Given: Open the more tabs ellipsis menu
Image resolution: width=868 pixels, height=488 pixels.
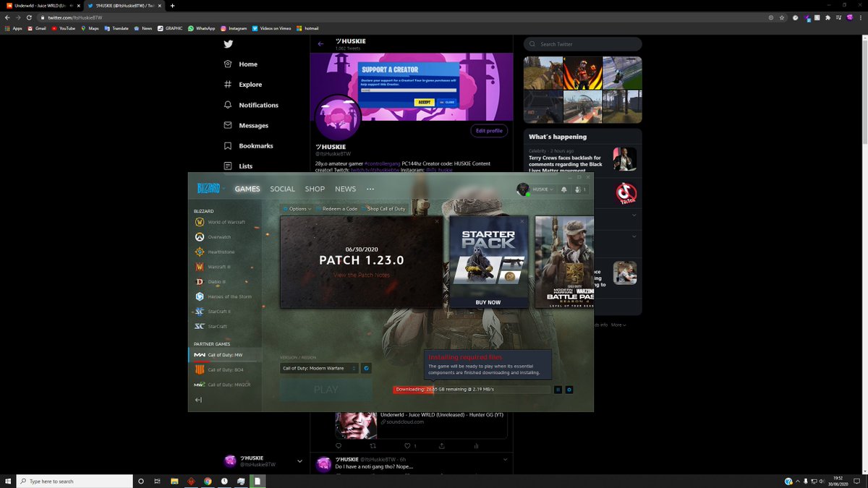Looking at the screenshot, I should click(370, 189).
